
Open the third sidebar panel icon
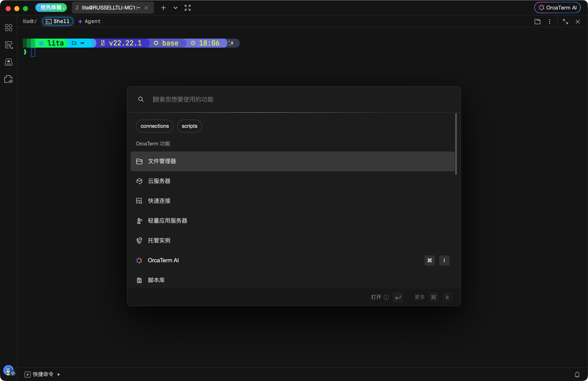tap(9, 62)
